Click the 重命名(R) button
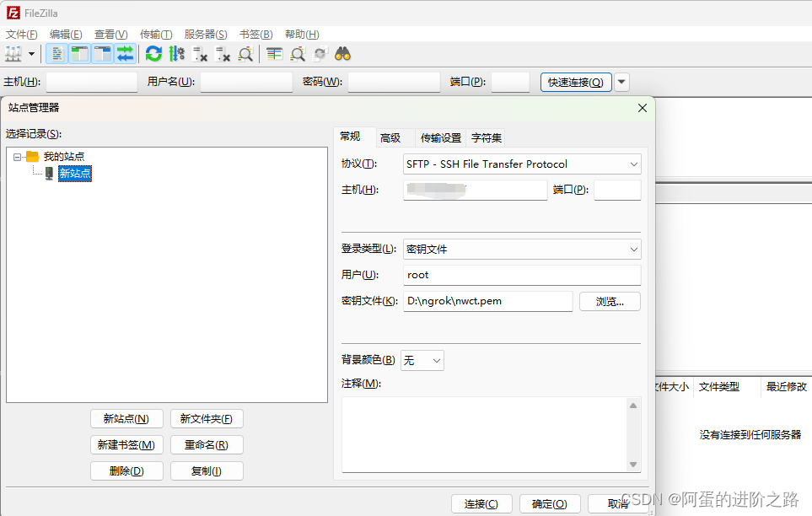The height and width of the screenshot is (516, 812). tap(207, 445)
